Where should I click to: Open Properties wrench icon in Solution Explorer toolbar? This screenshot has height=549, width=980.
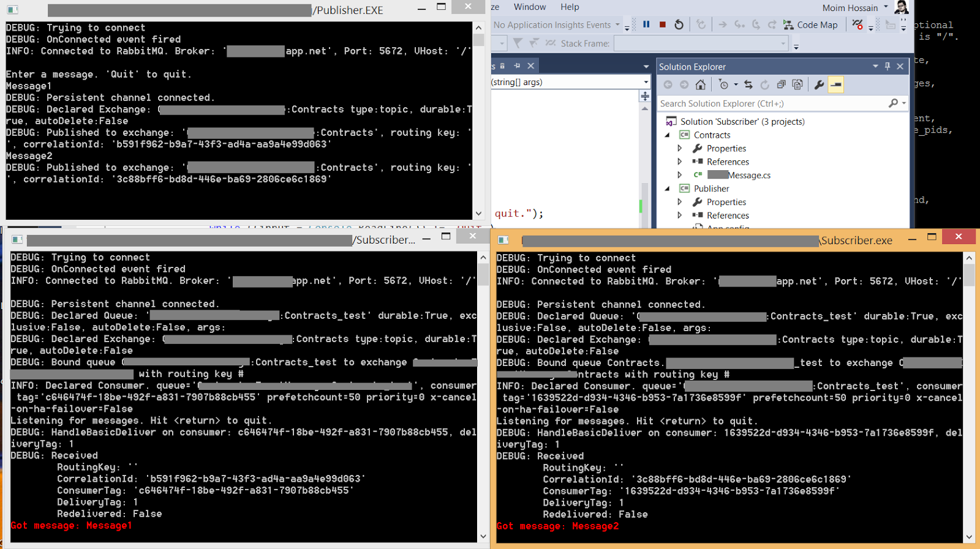pos(819,85)
